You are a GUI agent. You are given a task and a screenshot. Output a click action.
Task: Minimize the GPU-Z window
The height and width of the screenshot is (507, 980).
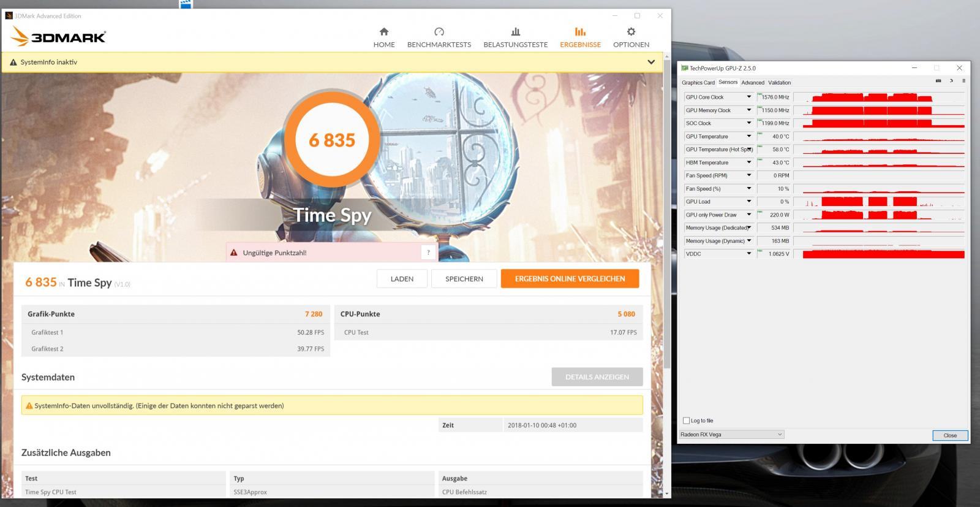click(x=914, y=68)
